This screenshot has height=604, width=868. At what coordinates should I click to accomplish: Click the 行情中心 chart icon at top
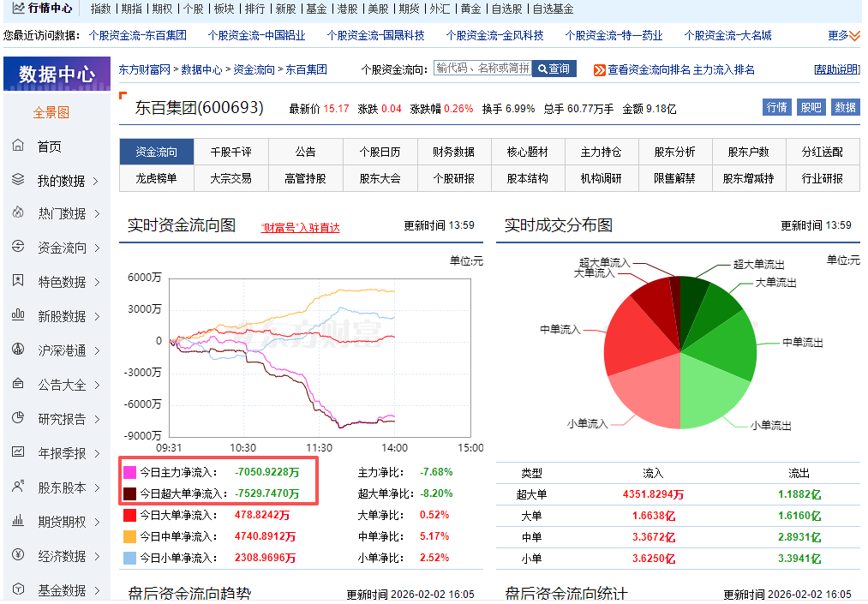(18, 8)
